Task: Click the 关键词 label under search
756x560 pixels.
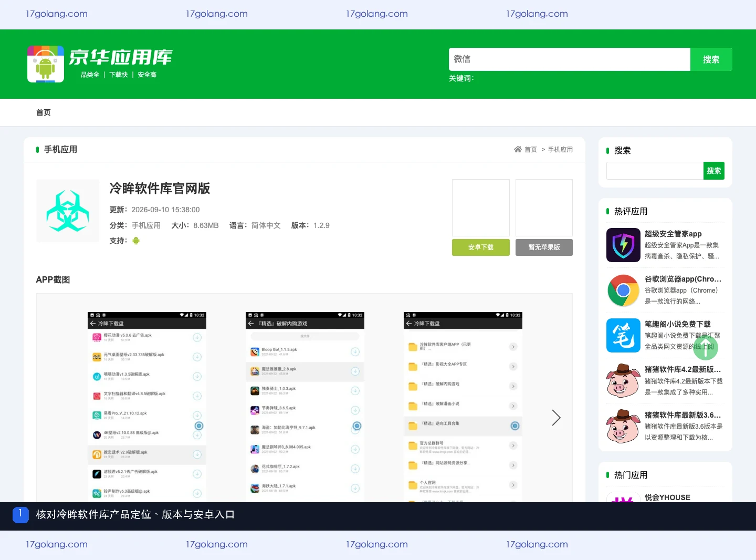Action: pos(461,78)
